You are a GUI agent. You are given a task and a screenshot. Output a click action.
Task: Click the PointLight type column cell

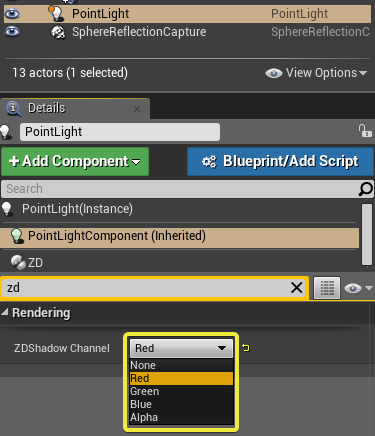tap(299, 14)
